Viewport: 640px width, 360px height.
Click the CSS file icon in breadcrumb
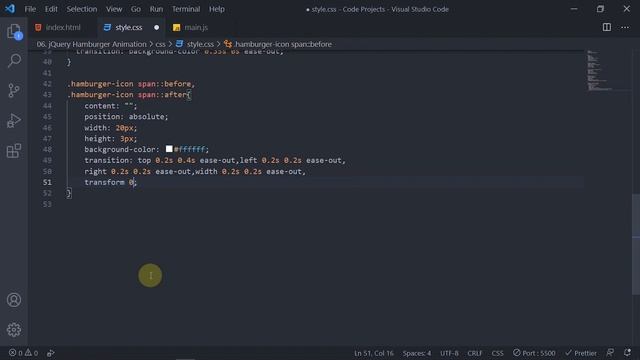click(179, 44)
